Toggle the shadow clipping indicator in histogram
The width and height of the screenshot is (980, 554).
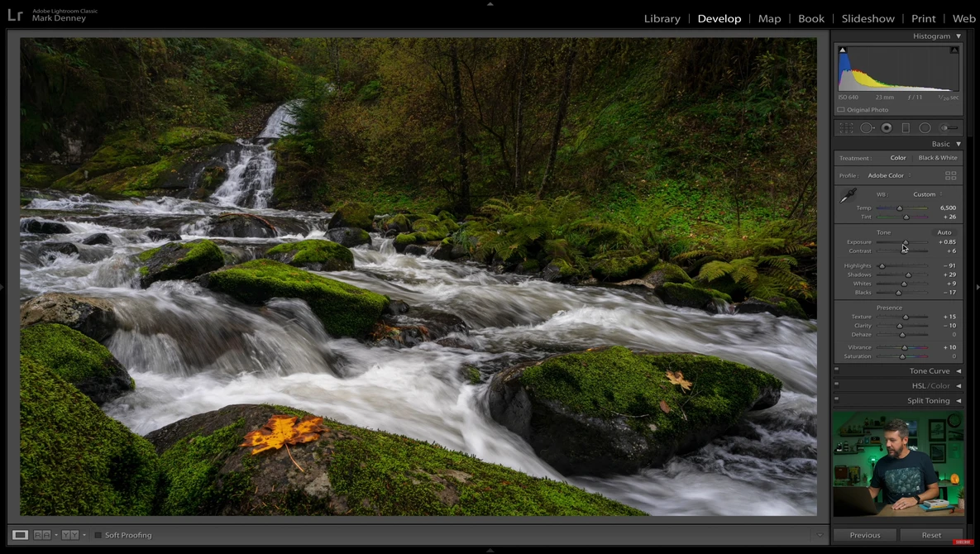pos(843,50)
